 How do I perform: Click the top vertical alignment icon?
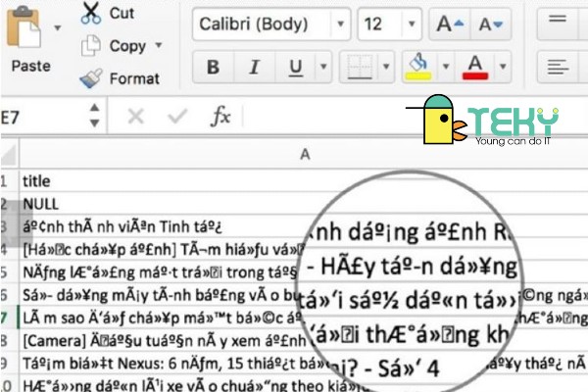pyautogui.click(x=558, y=19)
